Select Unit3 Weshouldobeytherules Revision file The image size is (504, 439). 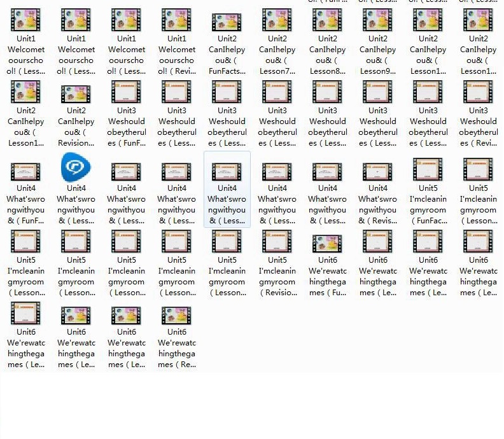pyautogui.click(x=479, y=94)
